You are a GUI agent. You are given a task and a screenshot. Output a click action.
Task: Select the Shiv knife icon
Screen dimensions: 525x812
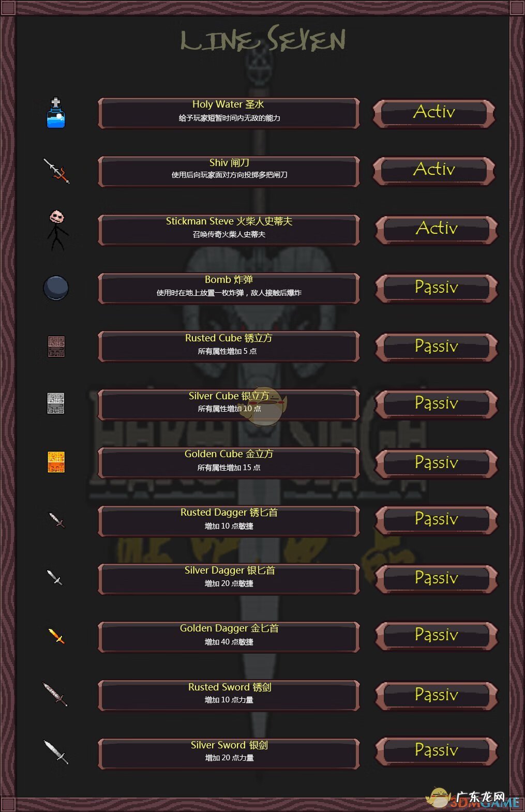[x=56, y=171]
